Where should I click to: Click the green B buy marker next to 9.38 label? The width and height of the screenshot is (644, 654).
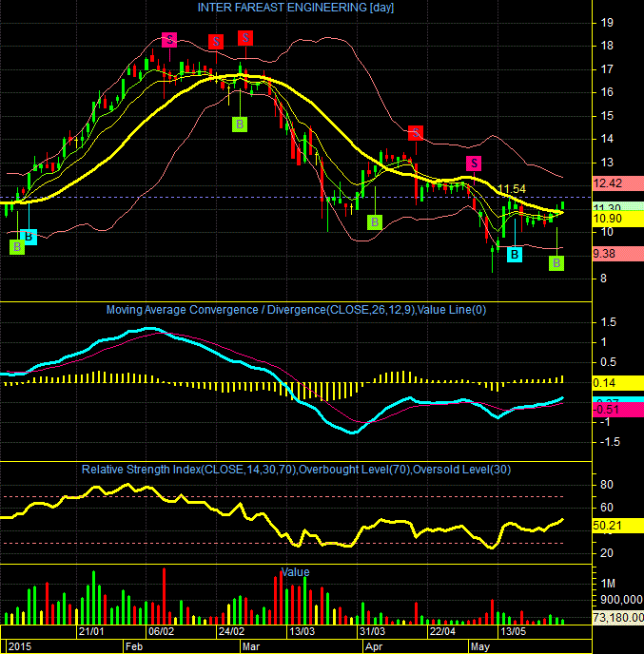pos(556,263)
